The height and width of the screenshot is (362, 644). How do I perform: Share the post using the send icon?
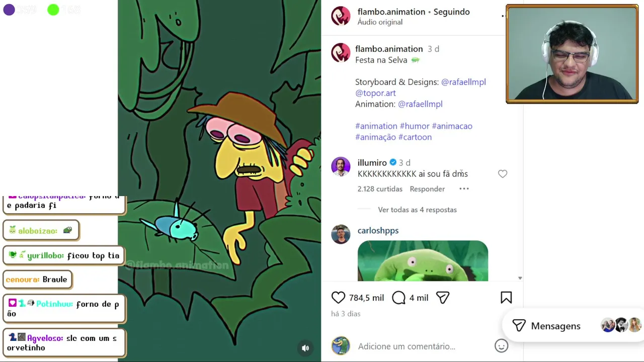coord(443,298)
